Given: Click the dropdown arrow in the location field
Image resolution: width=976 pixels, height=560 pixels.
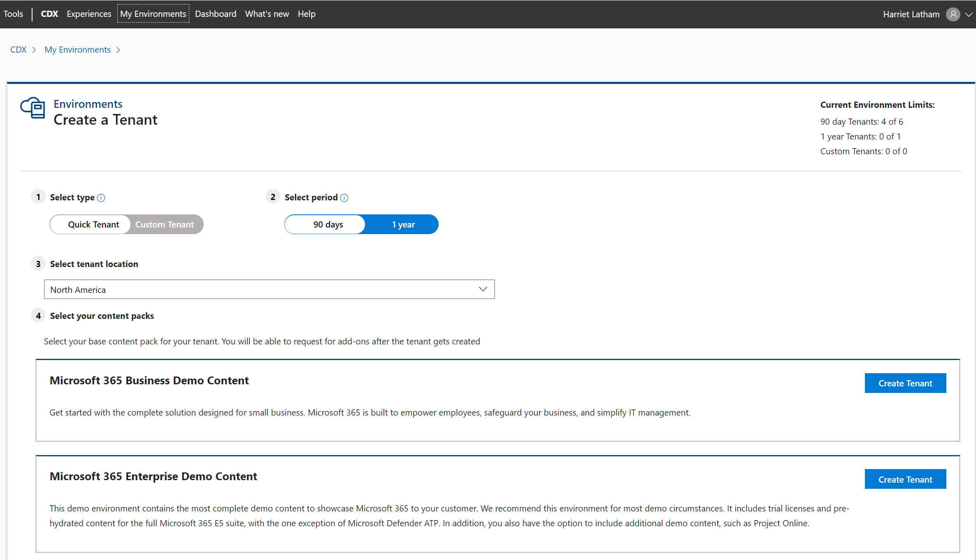Looking at the screenshot, I should point(483,289).
